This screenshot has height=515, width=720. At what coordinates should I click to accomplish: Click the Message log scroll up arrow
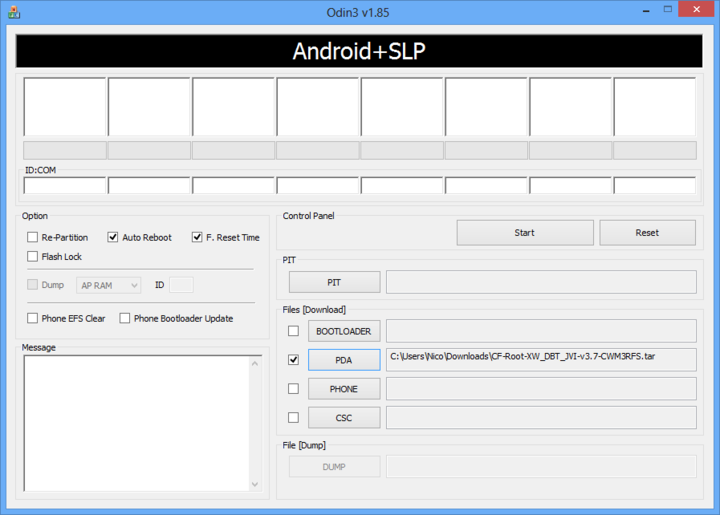[255, 363]
